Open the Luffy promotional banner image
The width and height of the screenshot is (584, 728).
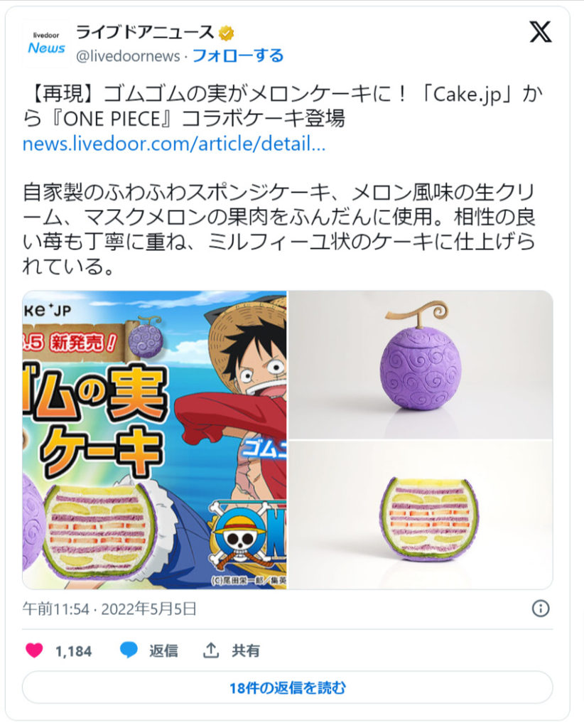click(x=154, y=439)
